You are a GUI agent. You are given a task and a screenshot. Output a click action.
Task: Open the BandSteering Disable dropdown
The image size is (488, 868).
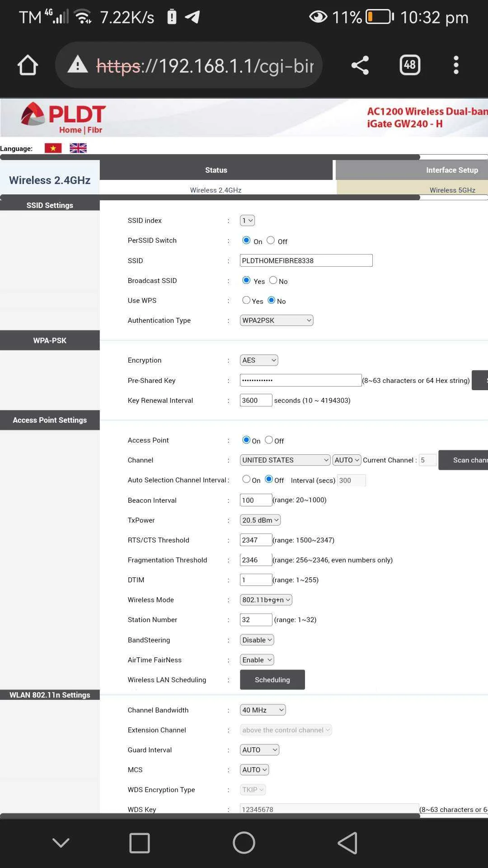(x=257, y=640)
